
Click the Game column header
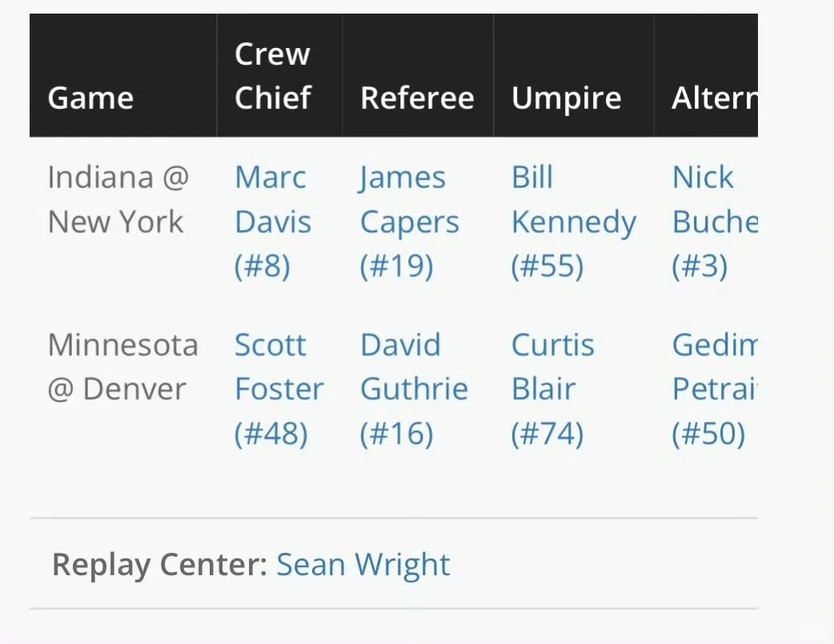(x=90, y=98)
